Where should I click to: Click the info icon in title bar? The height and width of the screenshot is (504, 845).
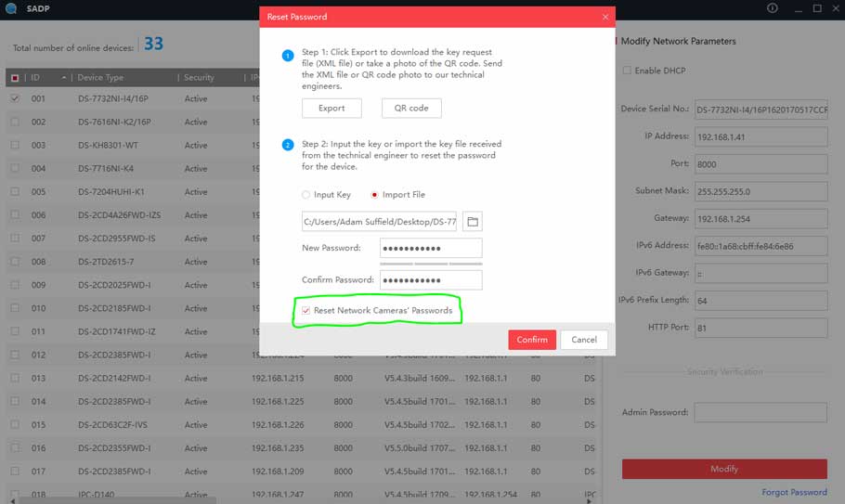click(x=772, y=8)
